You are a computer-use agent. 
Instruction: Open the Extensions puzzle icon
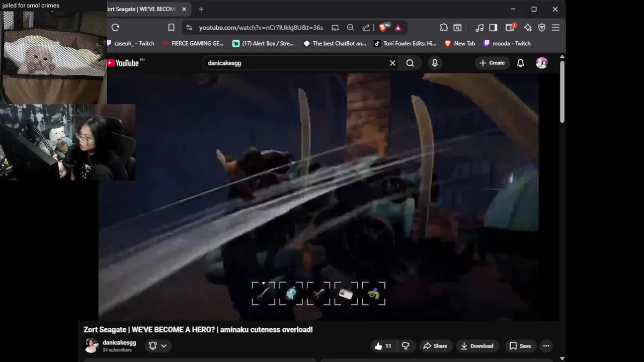tap(444, 28)
